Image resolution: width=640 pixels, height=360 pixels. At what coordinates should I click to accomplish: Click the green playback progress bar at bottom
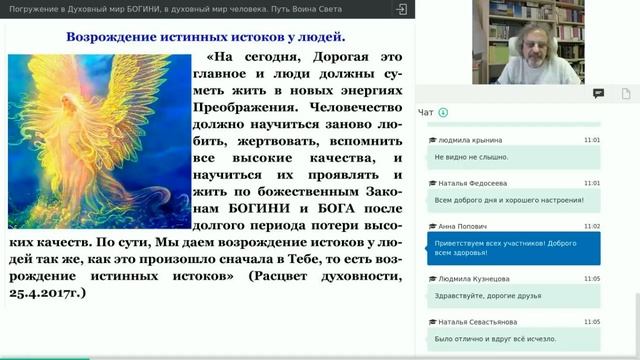pos(45,358)
